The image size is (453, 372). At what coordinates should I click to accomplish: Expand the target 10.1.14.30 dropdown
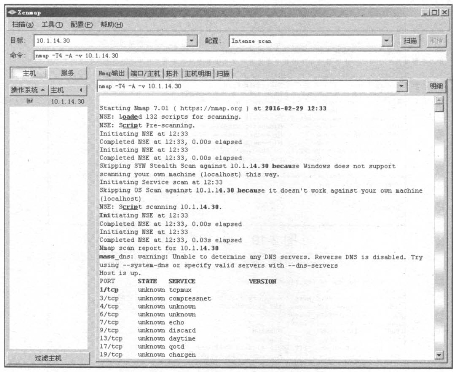(x=191, y=41)
